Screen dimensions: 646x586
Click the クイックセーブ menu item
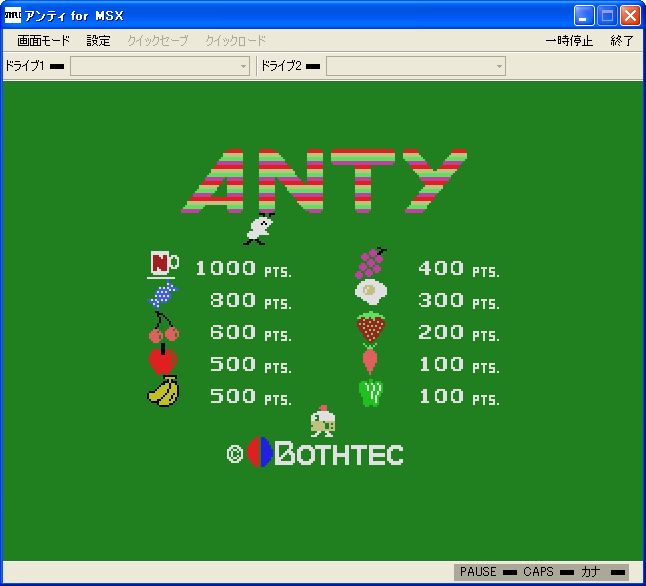158,40
